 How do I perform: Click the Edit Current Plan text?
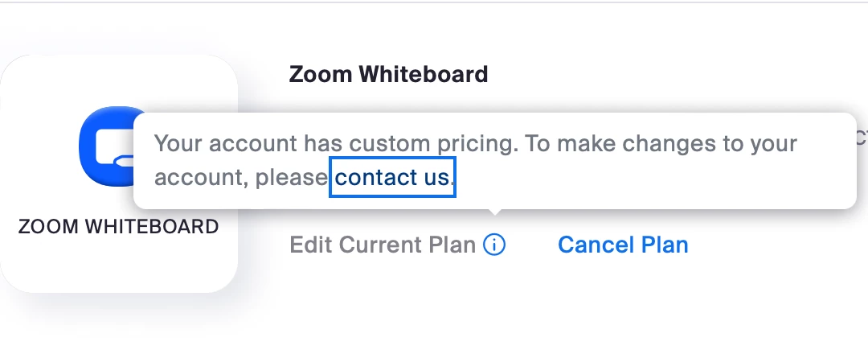coord(383,245)
